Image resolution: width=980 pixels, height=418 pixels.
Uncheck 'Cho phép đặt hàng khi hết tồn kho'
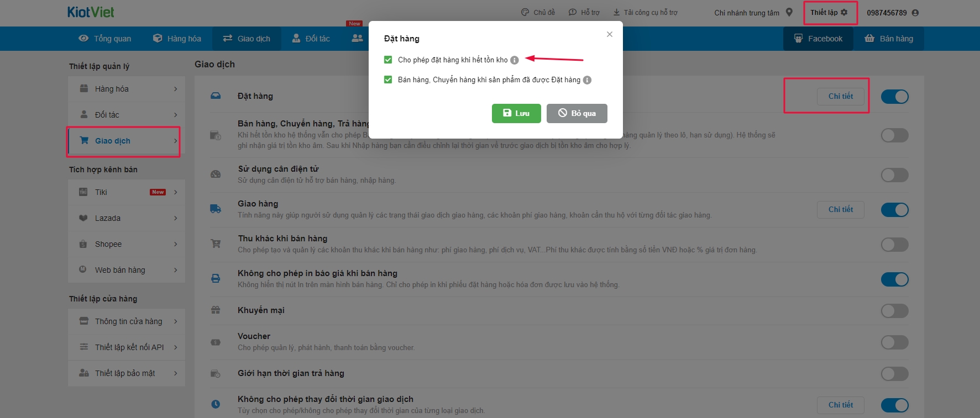click(x=388, y=60)
